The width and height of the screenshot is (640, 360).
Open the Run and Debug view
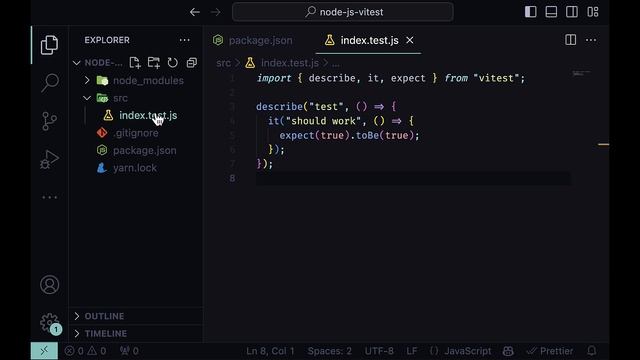click(x=49, y=159)
